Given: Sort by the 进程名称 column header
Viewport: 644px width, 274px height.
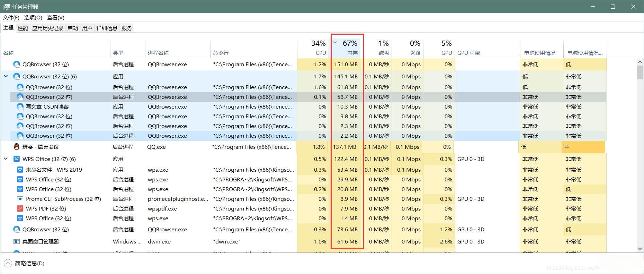Looking at the screenshot, I should coord(178,48).
